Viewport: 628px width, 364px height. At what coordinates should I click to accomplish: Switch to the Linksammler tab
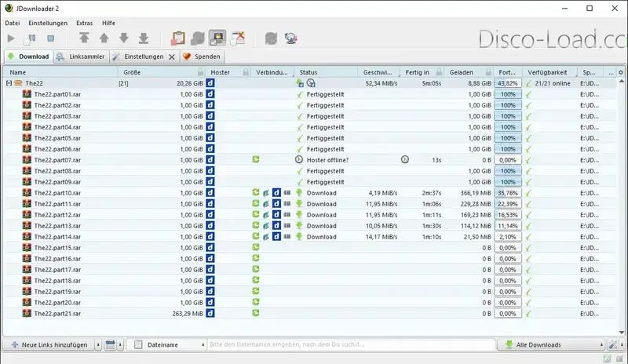[x=81, y=56]
